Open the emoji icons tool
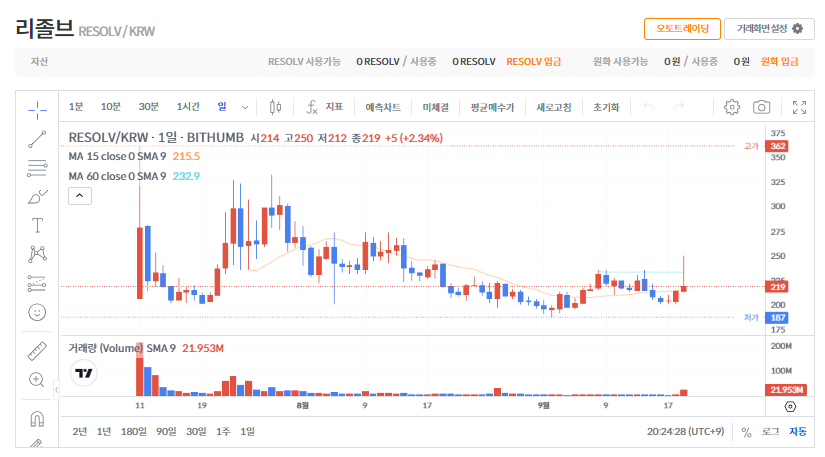Screen dimensions: 825x457 coord(37,312)
